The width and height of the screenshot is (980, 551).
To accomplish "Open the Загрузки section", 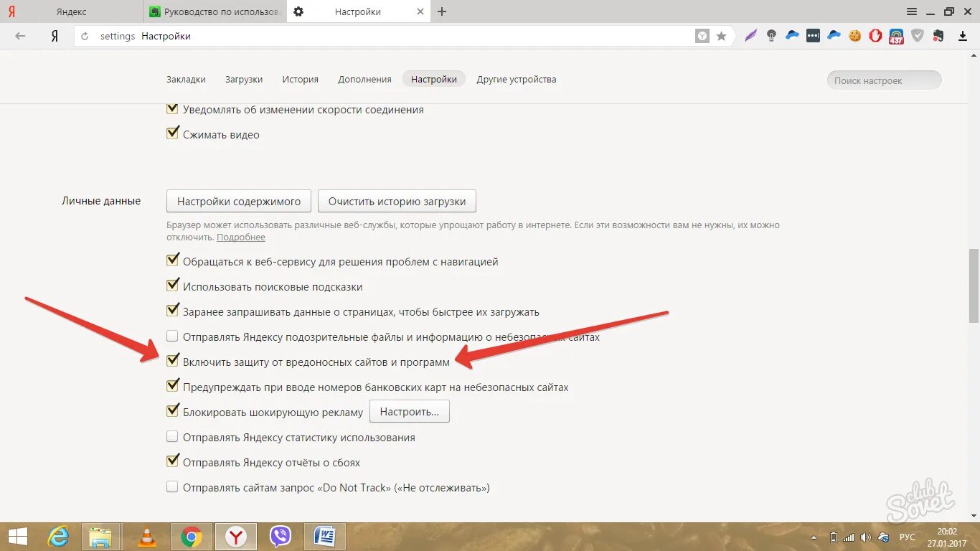I will [244, 80].
